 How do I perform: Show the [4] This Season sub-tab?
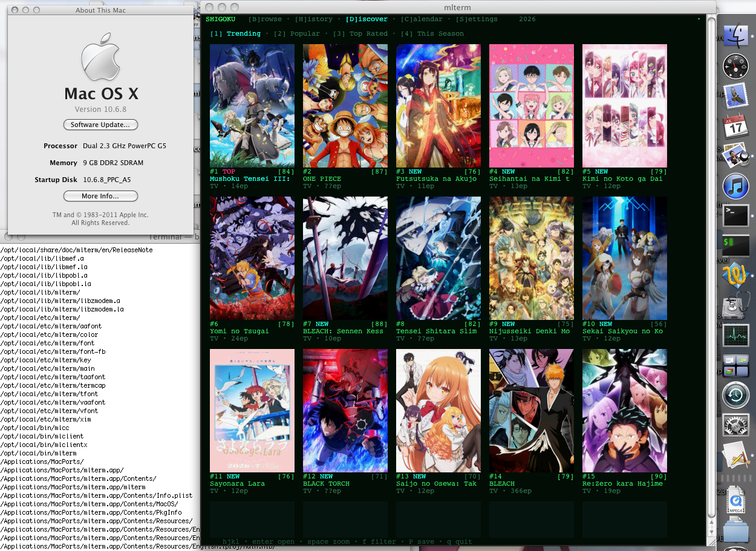(432, 34)
